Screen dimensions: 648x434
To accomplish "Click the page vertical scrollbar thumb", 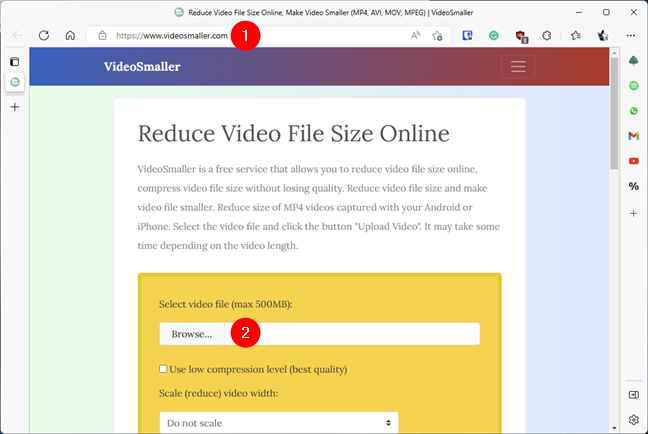I will pos(614,113).
